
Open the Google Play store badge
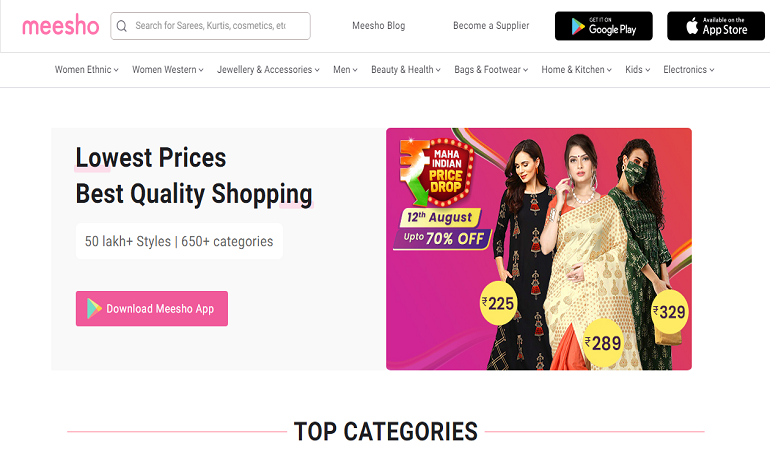[x=604, y=26]
